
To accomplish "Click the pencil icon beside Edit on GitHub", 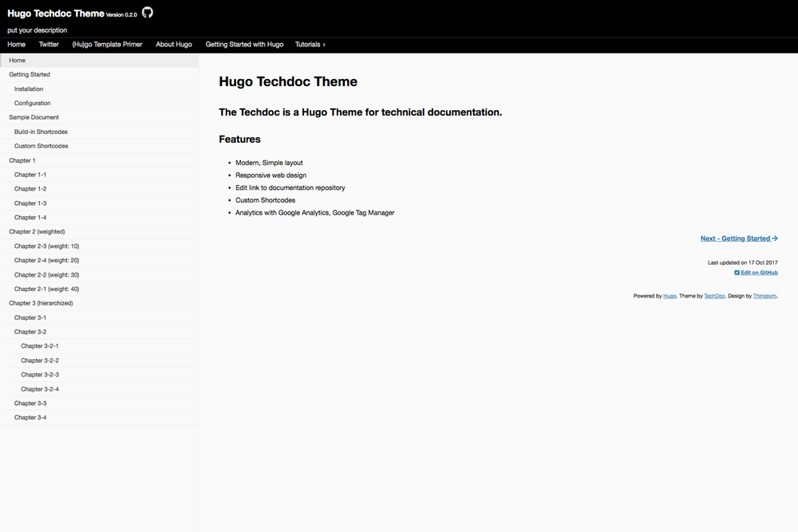I will point(738,272).
